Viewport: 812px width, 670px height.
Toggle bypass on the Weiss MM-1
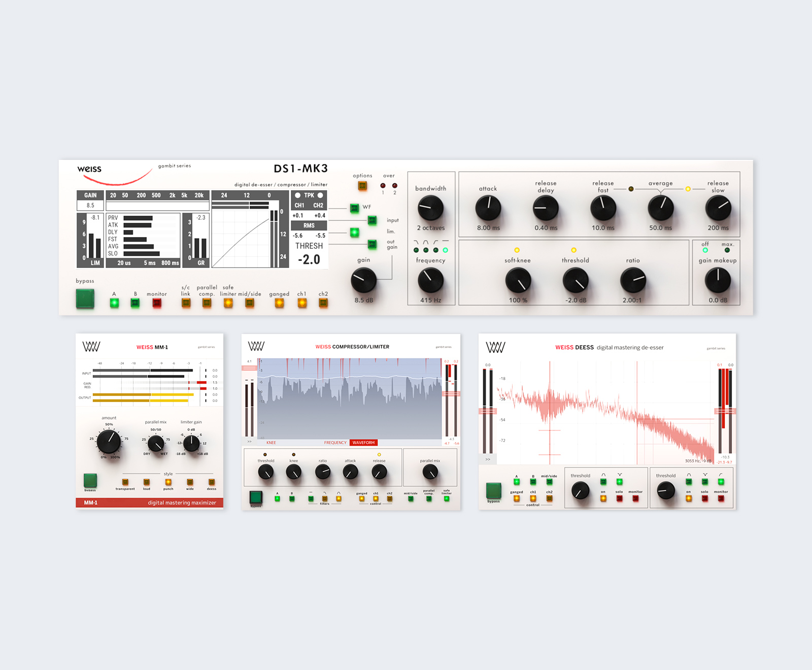pos(90,480)
